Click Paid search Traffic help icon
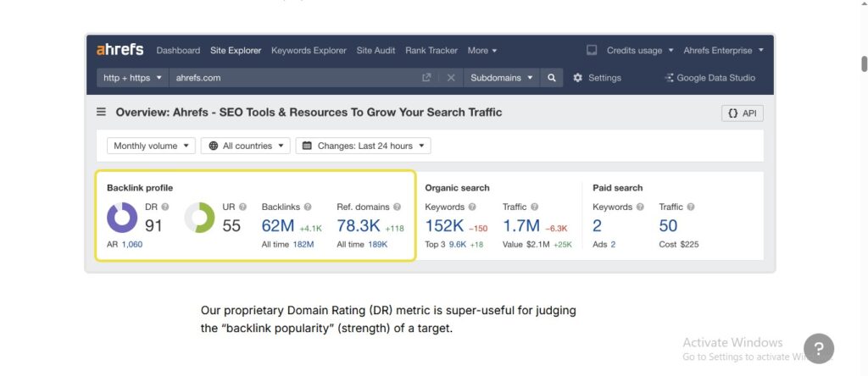 [x=690, y=207]
